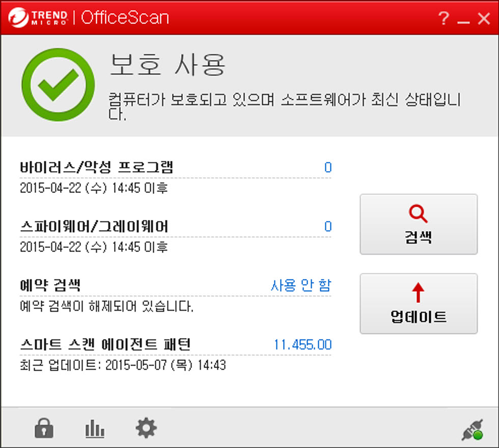Click the 최근 업데이트 date text
This screenshot has width=499, height=448.
123,366
